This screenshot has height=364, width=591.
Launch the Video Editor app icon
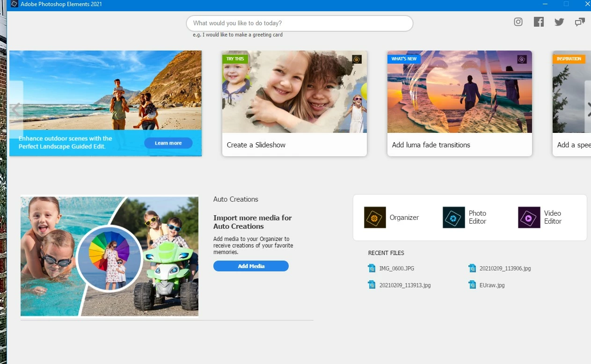coord(529,218)
